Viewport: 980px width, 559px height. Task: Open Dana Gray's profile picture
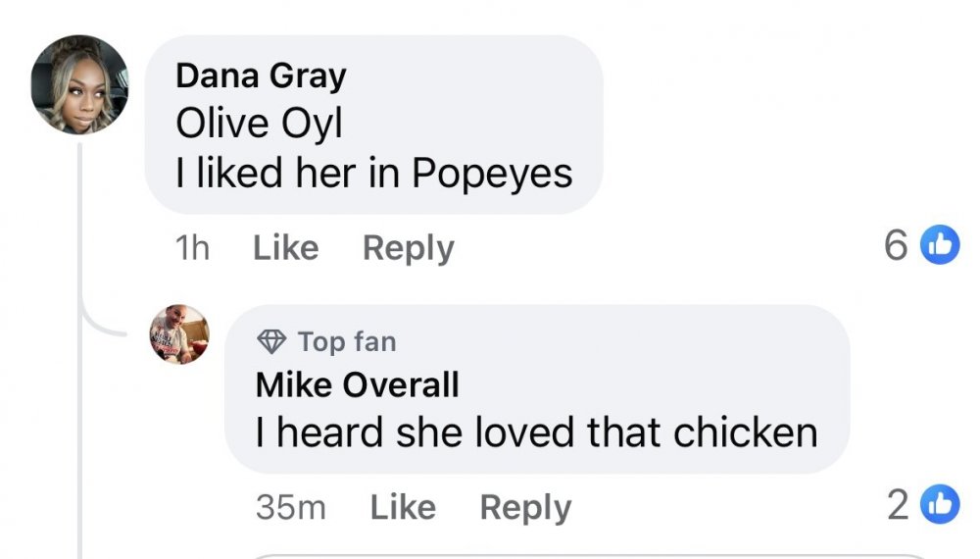80,85
